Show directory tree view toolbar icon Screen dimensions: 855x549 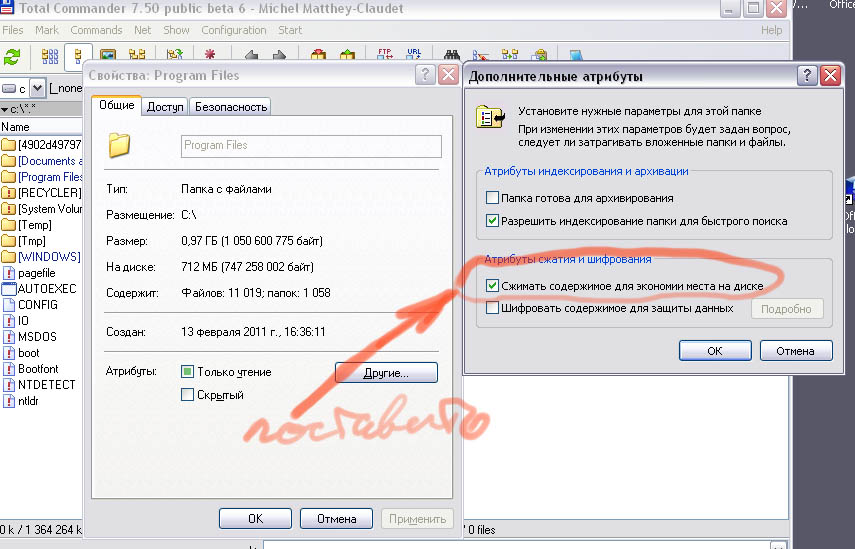pos(136,56)
